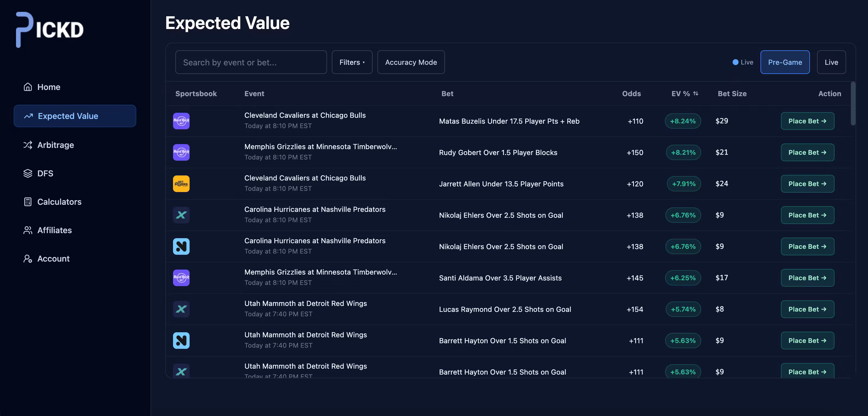The image size is (868, 416).
Task: Click BetRivers logo for Jarrett Allen bet
Action: 181,184
